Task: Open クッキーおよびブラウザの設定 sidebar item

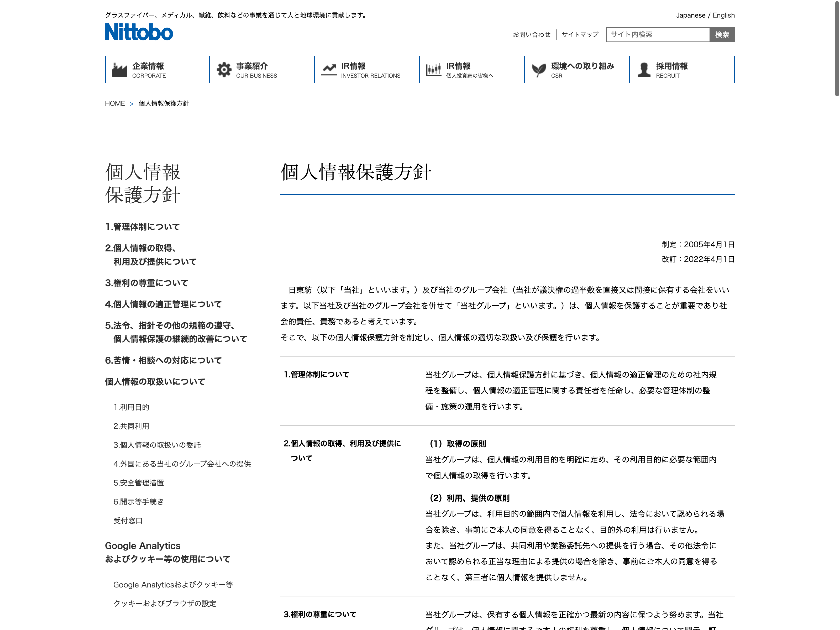Action: coord(165,603)
